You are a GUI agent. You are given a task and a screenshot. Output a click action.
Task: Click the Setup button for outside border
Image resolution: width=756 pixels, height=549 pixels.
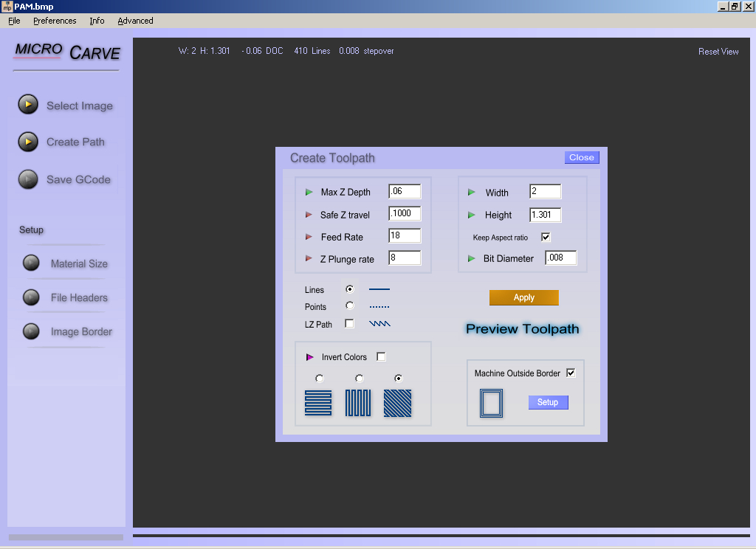point(549,402)
